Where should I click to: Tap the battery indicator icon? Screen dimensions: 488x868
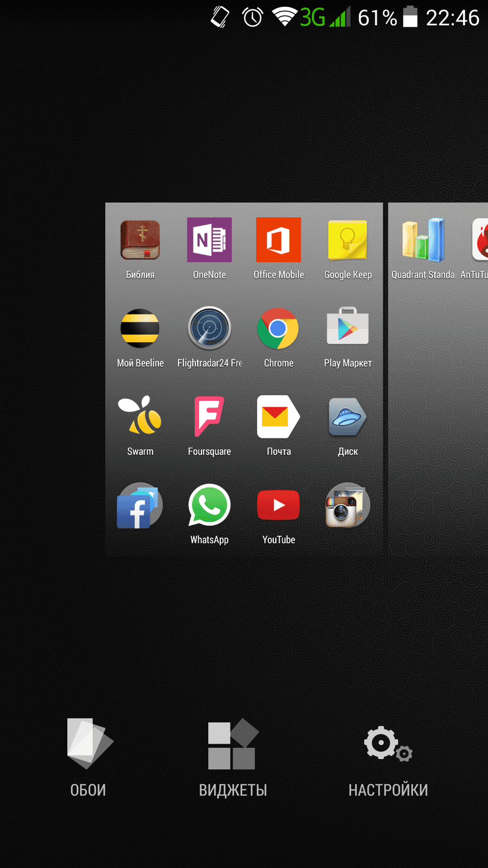[410, 17]
